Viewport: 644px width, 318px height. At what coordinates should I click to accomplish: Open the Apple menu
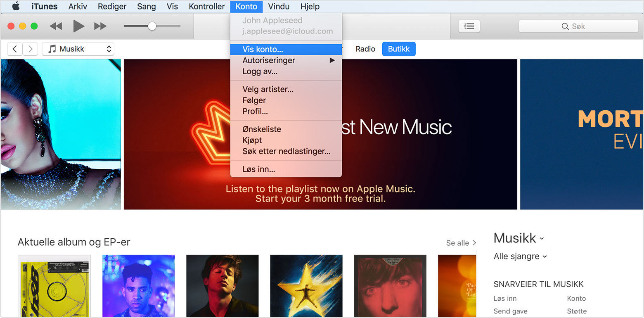click(x=16, y=6)
